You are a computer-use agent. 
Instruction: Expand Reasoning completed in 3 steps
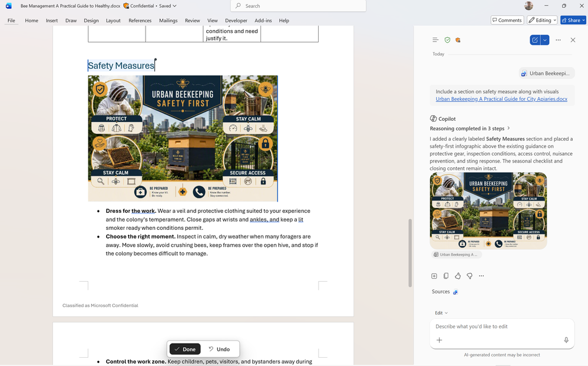[470, 128]
